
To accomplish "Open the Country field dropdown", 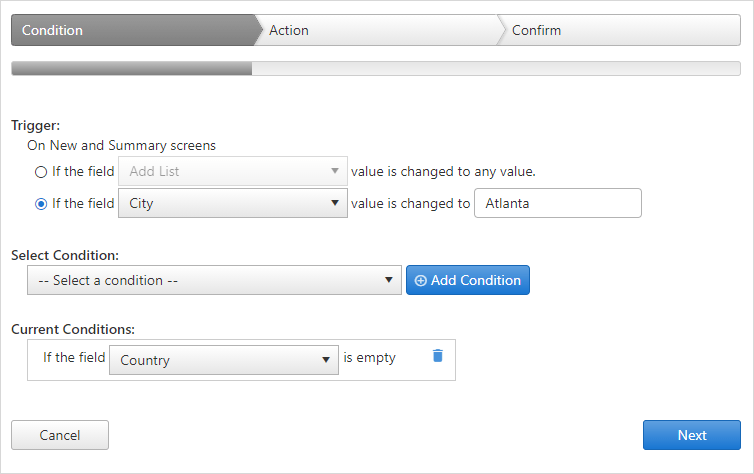I will [224, 360].
